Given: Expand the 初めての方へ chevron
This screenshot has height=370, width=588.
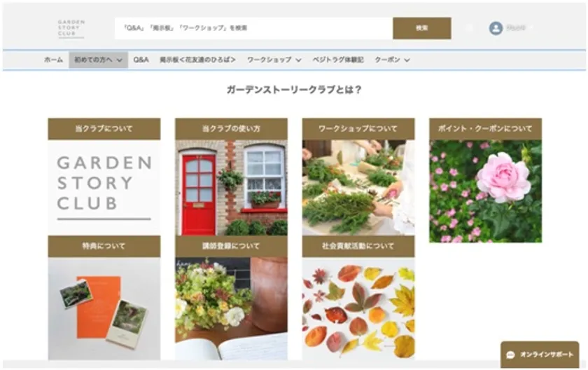Looking at the screenshot, I should click(120, 60).
